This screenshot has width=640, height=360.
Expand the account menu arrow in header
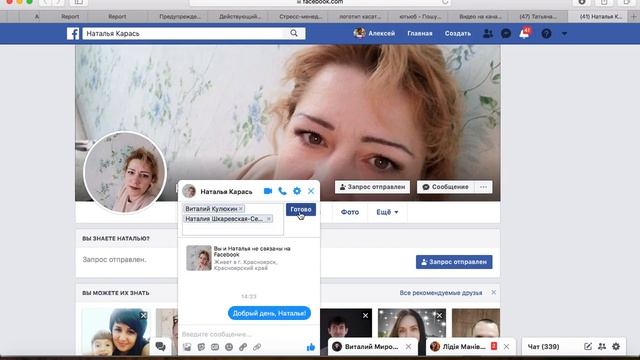[x=564, y=33]
